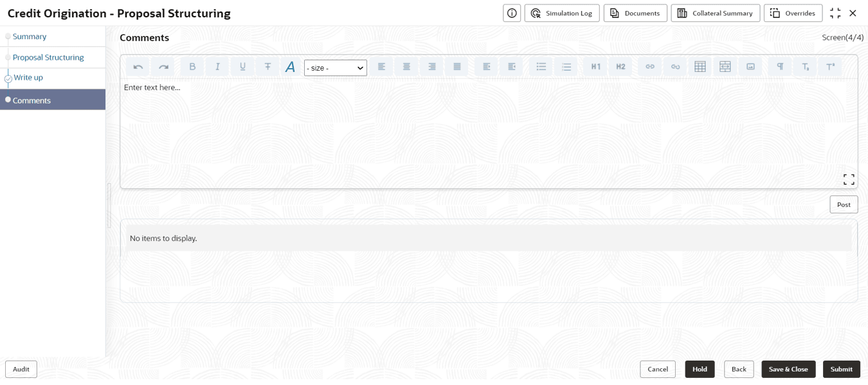Click the first indent icon after justify
This screenshot has width=868, height=385.
(487, 67)
